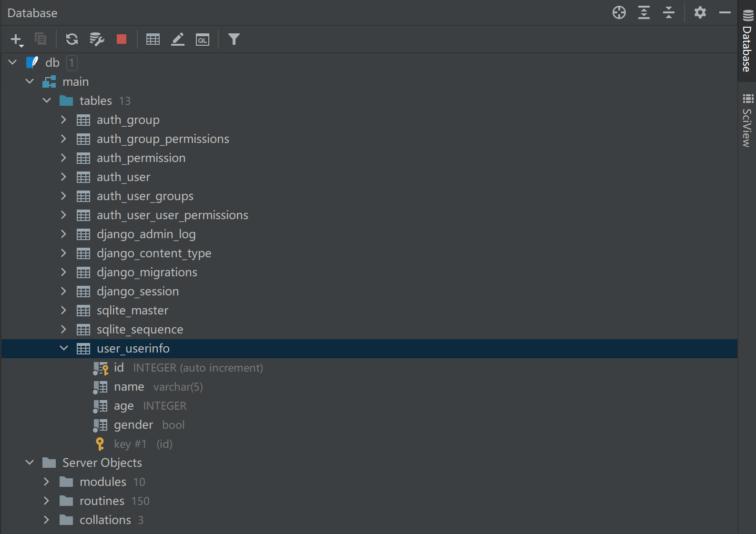Viewport: 756px width, 534px height.
Task: Expand the auth_user_groups table
Action: click(x=63, y=196)
